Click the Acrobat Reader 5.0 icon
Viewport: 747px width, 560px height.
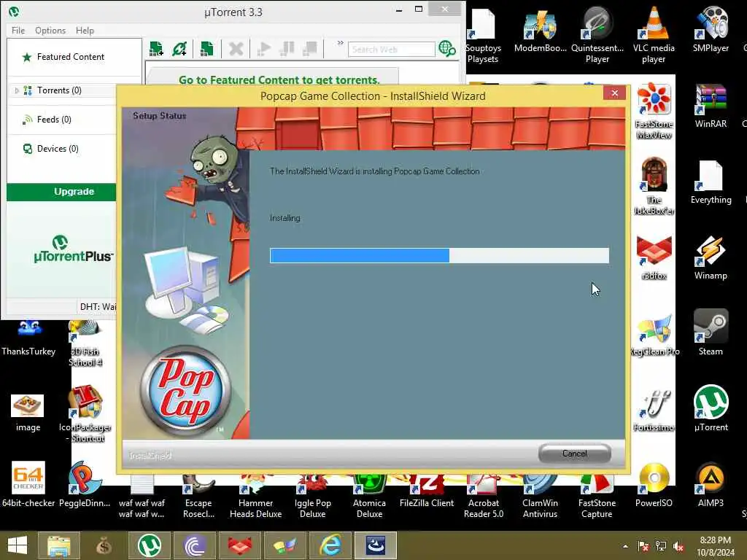point(484,495)
